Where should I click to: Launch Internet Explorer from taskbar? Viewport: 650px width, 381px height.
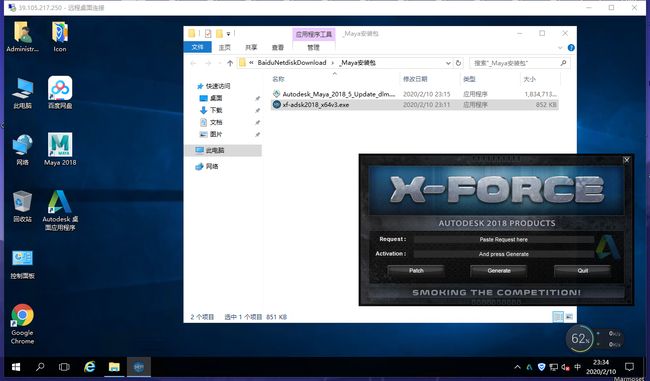(x=90, y=367)
